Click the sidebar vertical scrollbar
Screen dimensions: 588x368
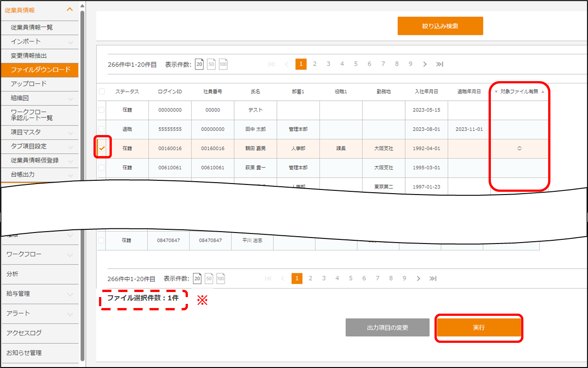point(82,183)
